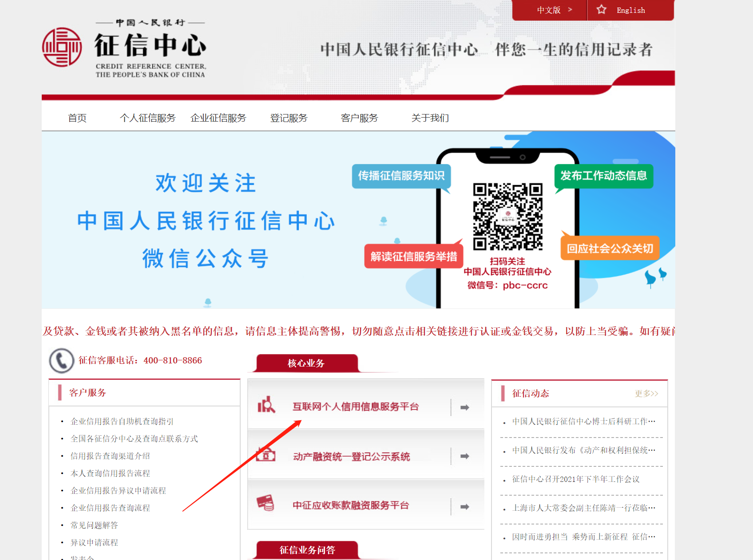Click the 微信号: pbc-ccrc text
The height and width of the screenshot is (560, 753).
click(507, 285)
